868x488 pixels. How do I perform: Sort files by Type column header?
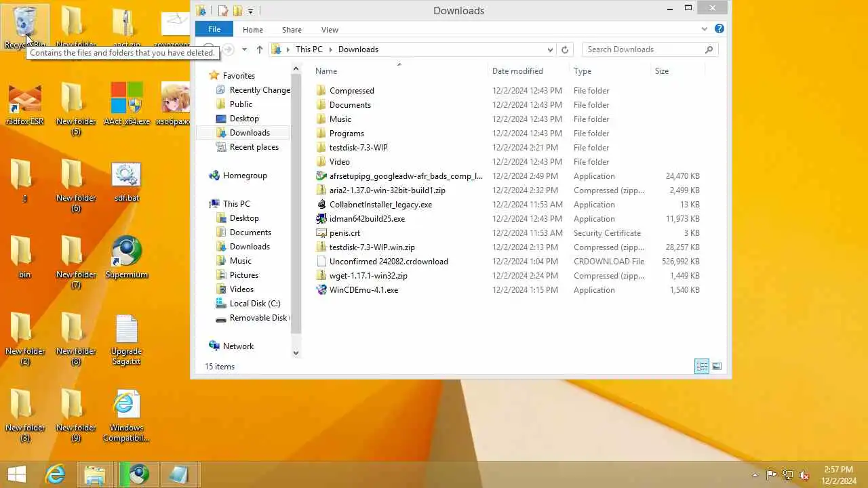tap(610, 70)
